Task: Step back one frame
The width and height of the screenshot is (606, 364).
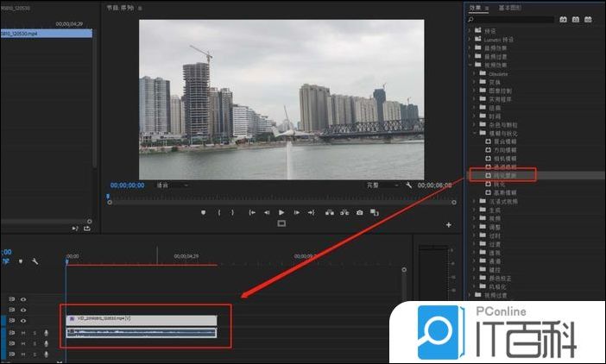Action: point(267,213)
